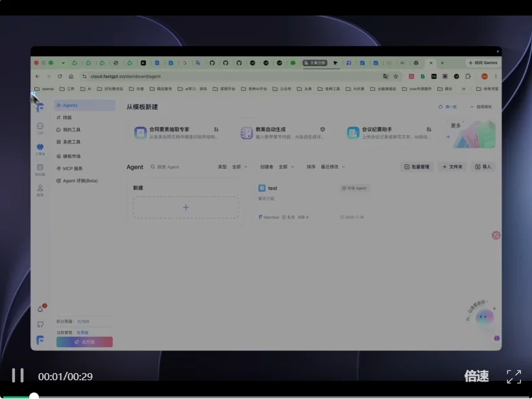This screenshot has width=532, height=399.
Task: Bookmark this page with the star icon
Action: click(396, 76)
